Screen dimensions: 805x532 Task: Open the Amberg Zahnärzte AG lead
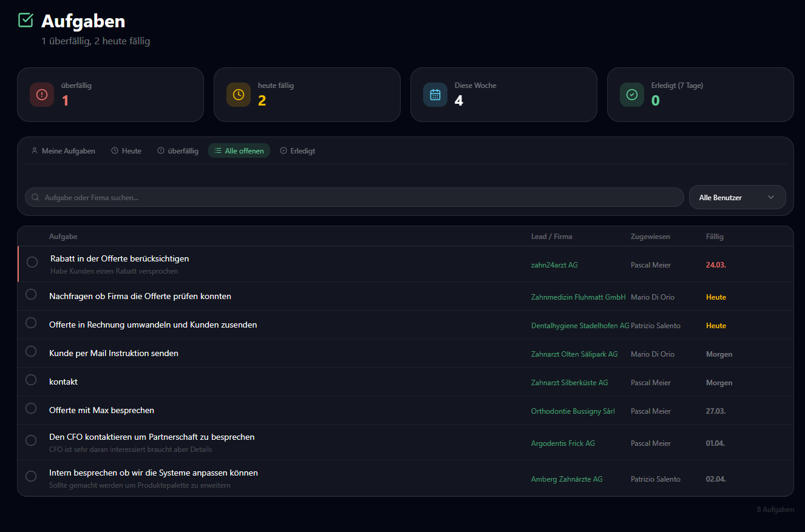(x=567, y=479)
